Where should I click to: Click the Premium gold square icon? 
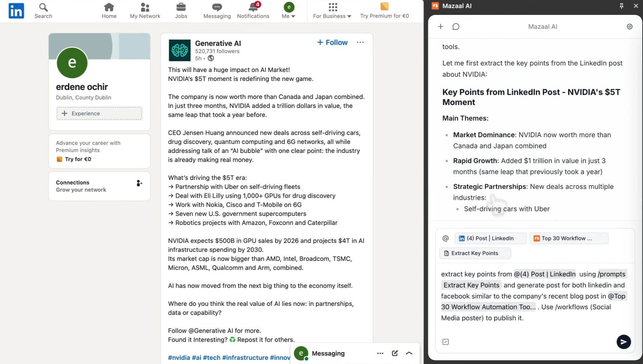pyautogui.click(x=385, y=6)
